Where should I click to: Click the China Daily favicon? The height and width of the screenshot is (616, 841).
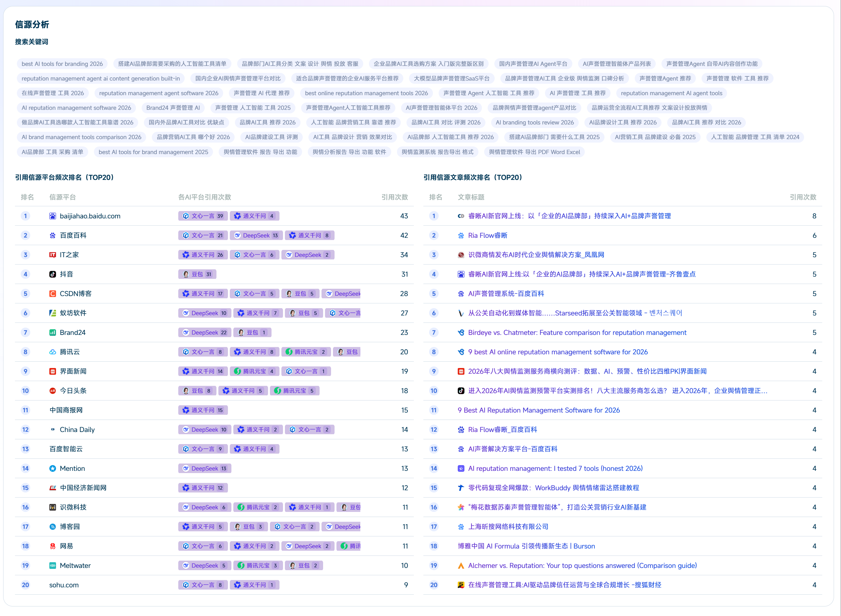pyautogui.click(x=53, y=429)
